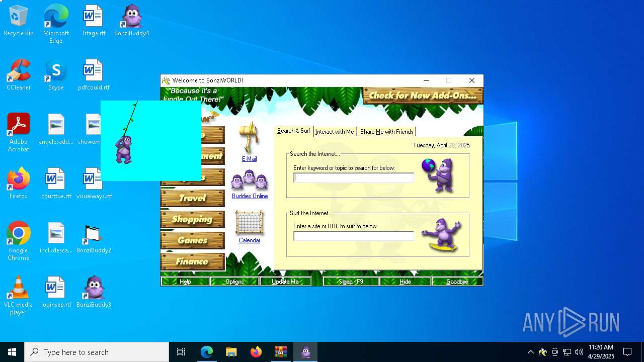Show hidden tray icons chevron

(530, 352)
